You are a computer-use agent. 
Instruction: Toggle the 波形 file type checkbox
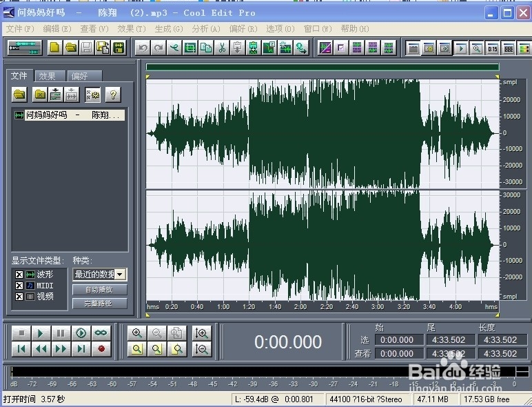tap(19, 275)
